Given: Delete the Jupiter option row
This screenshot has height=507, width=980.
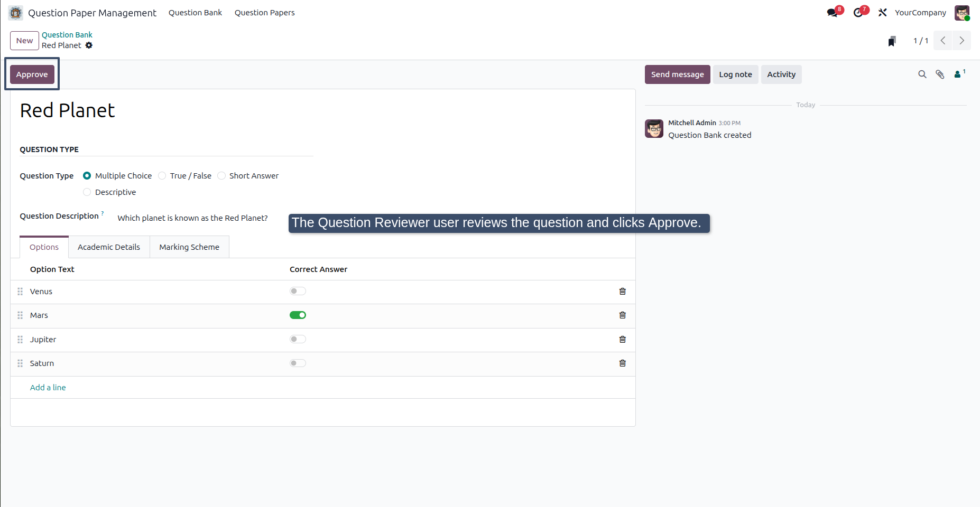Looking at the screenshot, I should tap(623, 340).
